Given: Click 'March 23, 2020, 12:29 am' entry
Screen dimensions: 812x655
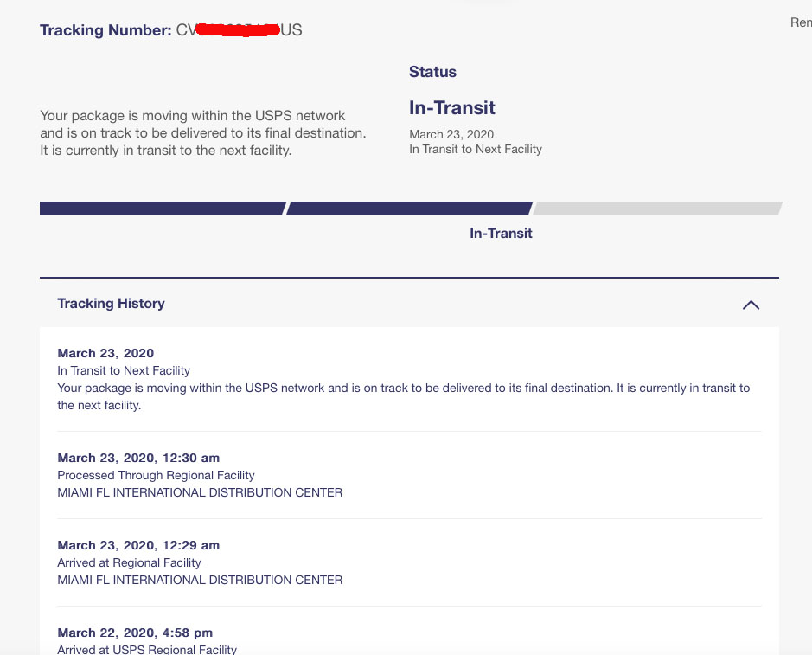Looking at the screenshot, I should [138, 546].
